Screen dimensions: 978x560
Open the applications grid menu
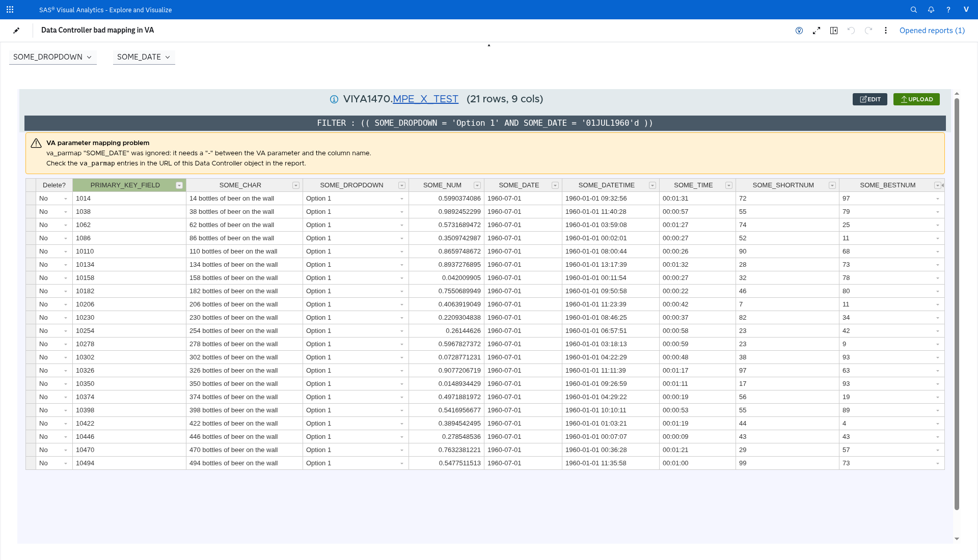pyautogui.click(x=10, y=10)
